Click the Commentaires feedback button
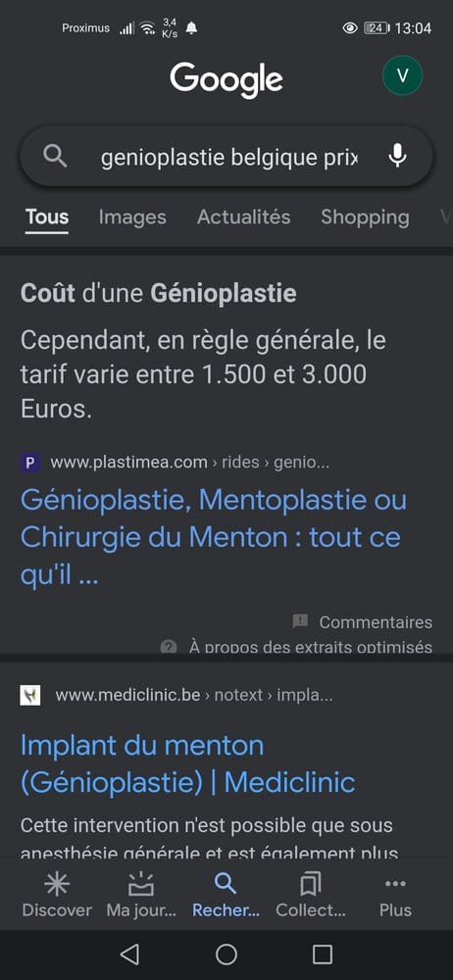The image size is (453, 980). (x=362, y=622)
